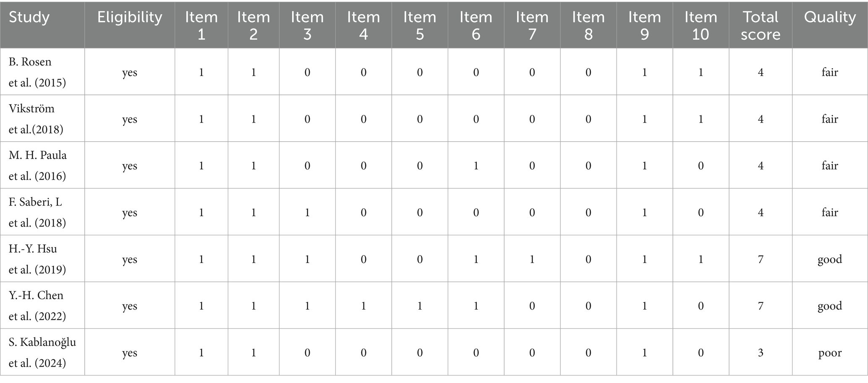
Task: Click the Total score column header
Action: pyautogui.click(x=760, y=25)
